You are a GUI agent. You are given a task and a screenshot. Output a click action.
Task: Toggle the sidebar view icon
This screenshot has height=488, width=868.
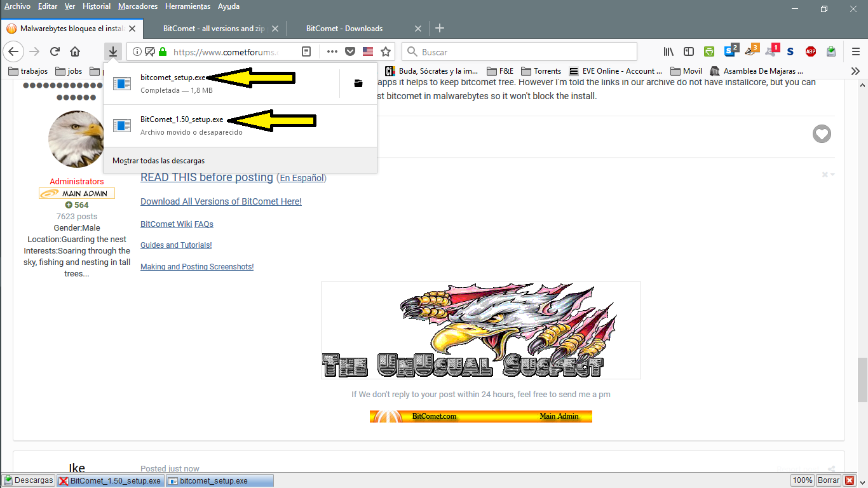coord(689,51)
